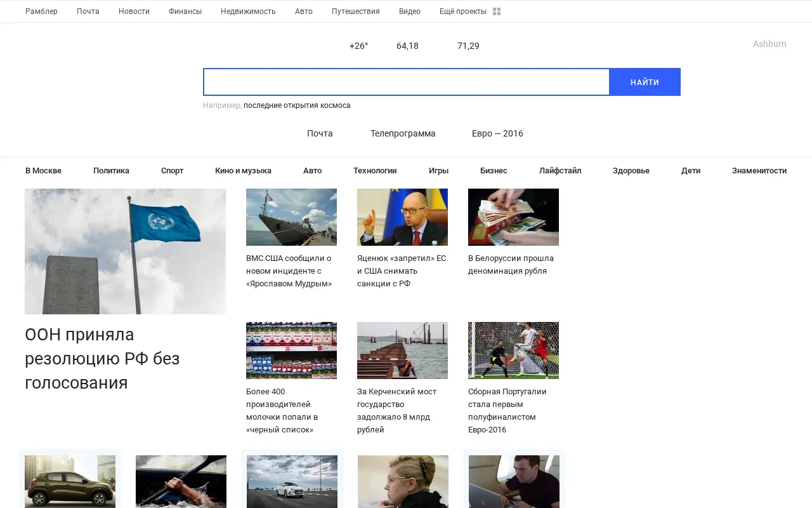
Task: Click the 64,18 currency rate
Action: click(407, 46)
